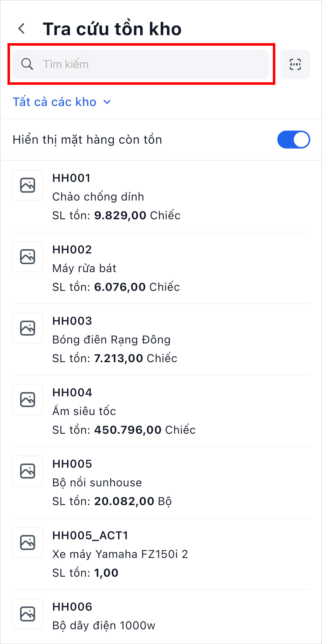
Task: Select Xe máy Yamaha FZ150i 2
Action: pyautogui.click(x=120, y=554)
